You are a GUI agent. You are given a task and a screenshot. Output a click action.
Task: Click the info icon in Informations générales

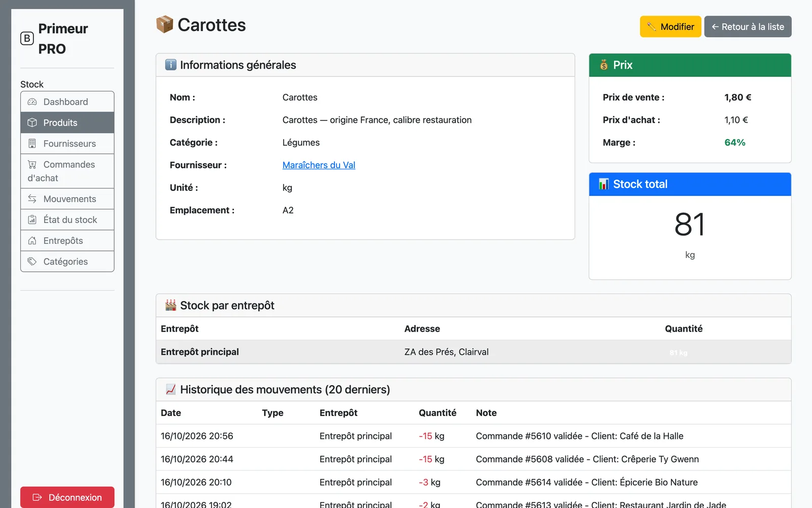click(171, 65)
